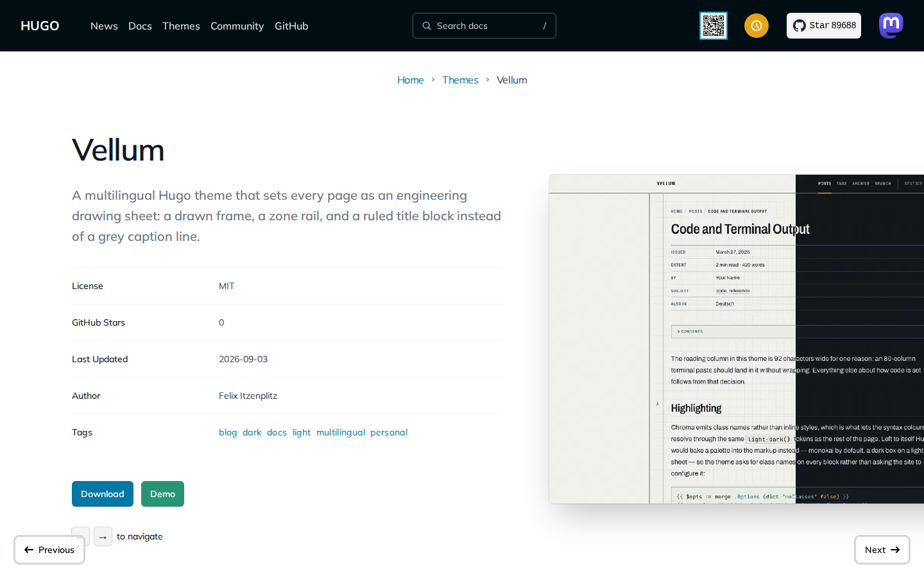Click the GitHub Star 89688 button
The image size is (924, 578).
[x=824, y=26]
